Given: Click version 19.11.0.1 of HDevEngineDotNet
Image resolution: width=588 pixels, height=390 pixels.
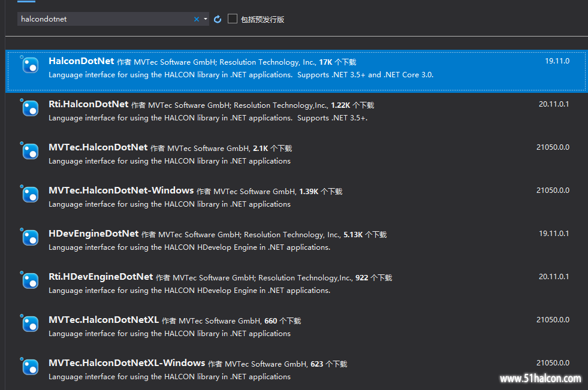Looking at the screenshot, I should pos(554,234).
